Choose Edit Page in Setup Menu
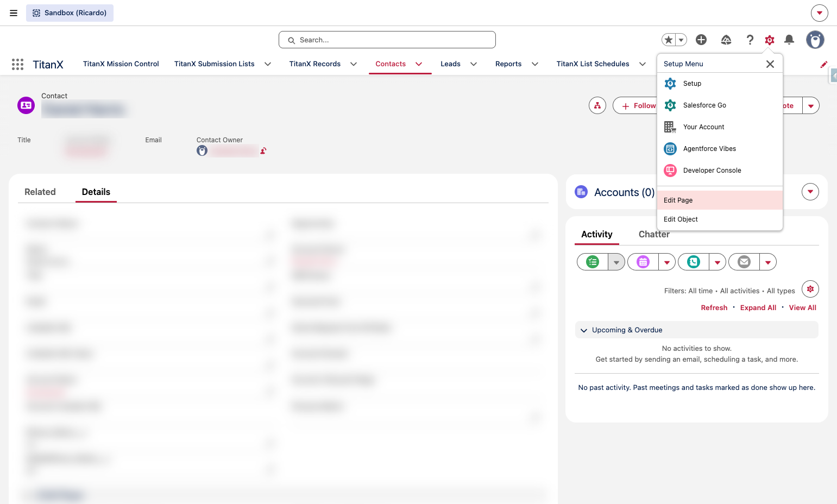 [x=720, y=200]
